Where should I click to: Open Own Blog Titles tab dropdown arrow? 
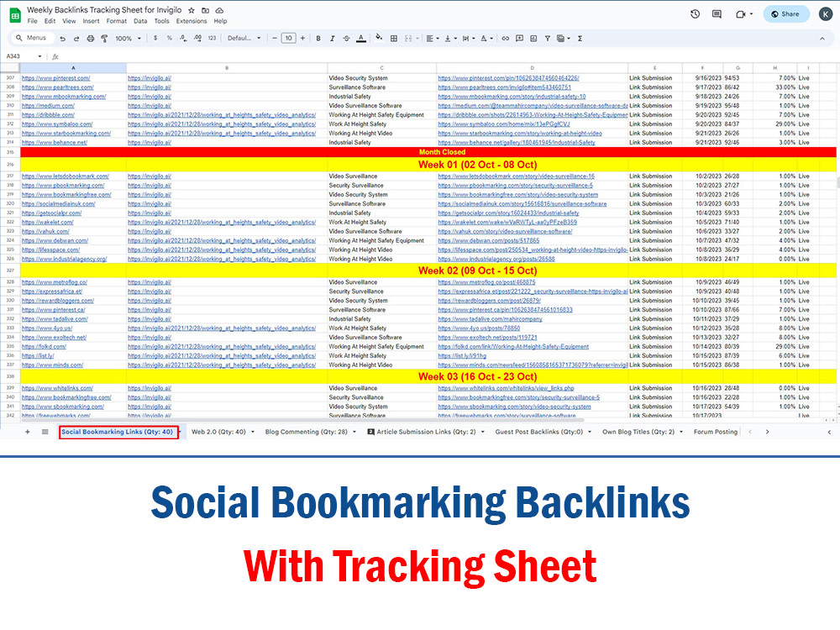point(681,432)
